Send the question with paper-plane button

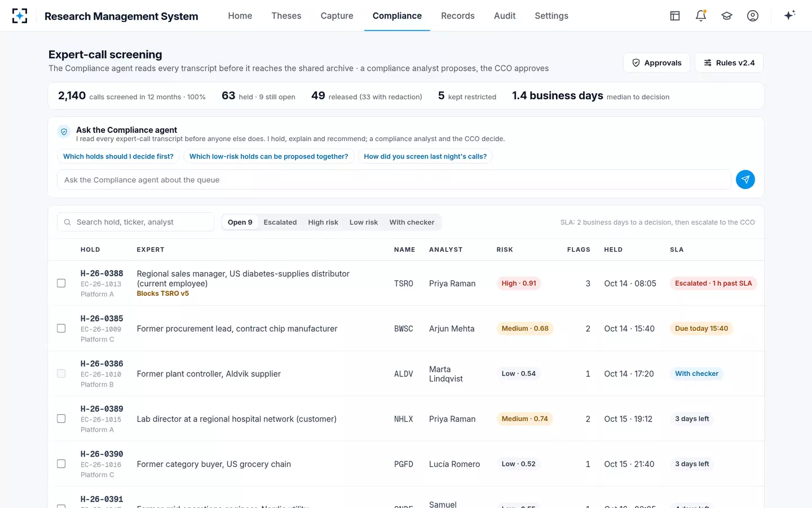[745, 179]
